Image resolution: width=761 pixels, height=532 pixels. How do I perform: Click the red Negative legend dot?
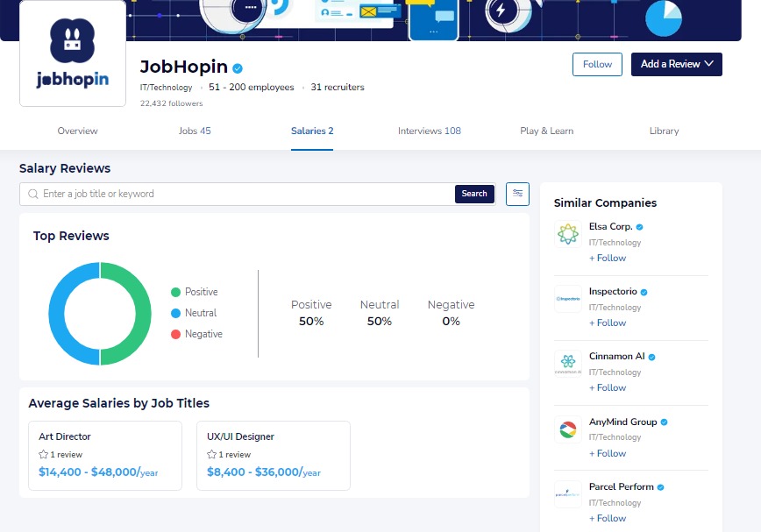pos(175,334)
